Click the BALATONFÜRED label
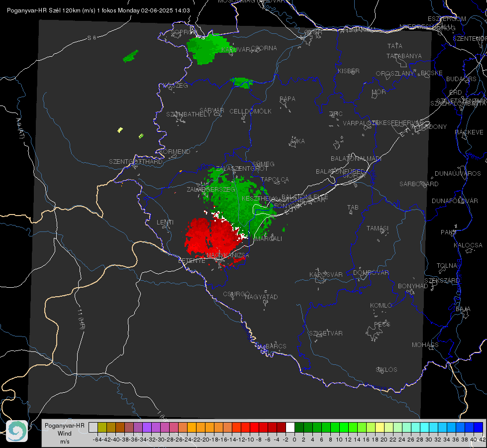Image resolution: width=487 pixels, height=448 pixels. [340, 172]
